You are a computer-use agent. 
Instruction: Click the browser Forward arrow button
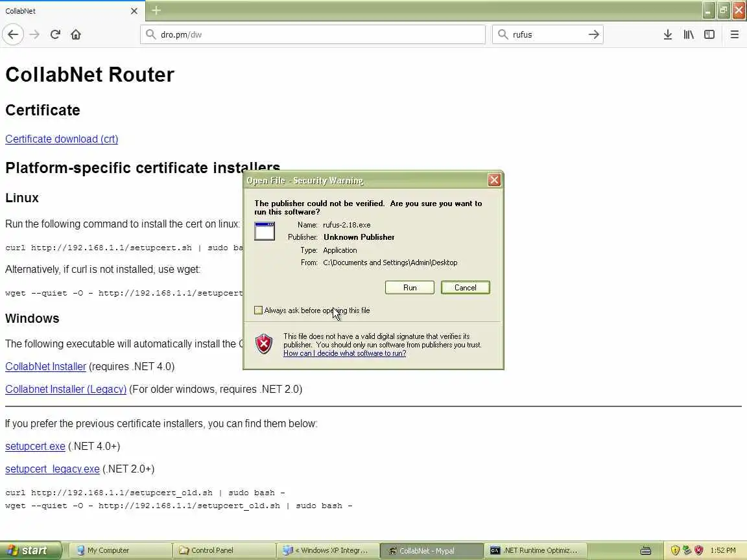pyautogui.click(x=34, y=34)
